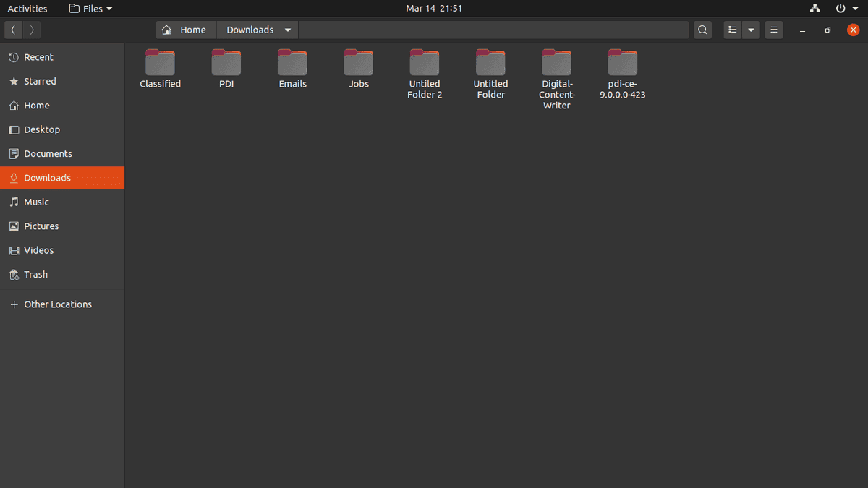Select the PDI folder icon
Screen dimensions: 868x488
pos(226,62)
